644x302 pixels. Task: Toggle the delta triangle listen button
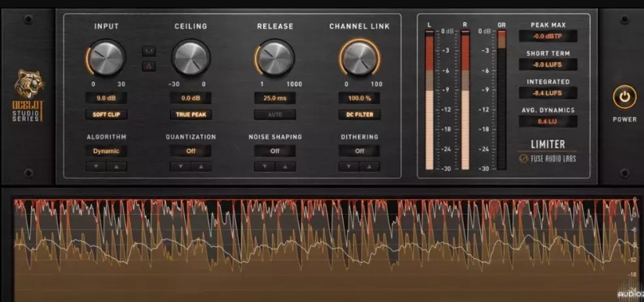pos(149,66)
